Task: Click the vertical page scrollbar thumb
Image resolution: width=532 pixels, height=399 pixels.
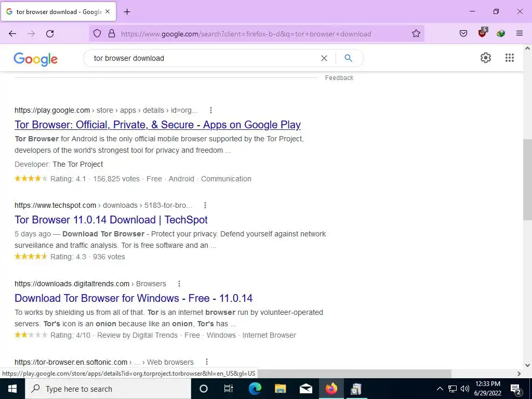Action: pos(527,179)
